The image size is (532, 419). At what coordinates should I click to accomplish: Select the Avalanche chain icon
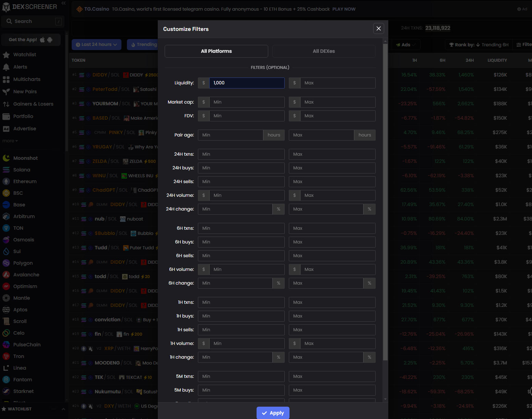[6, 275]
